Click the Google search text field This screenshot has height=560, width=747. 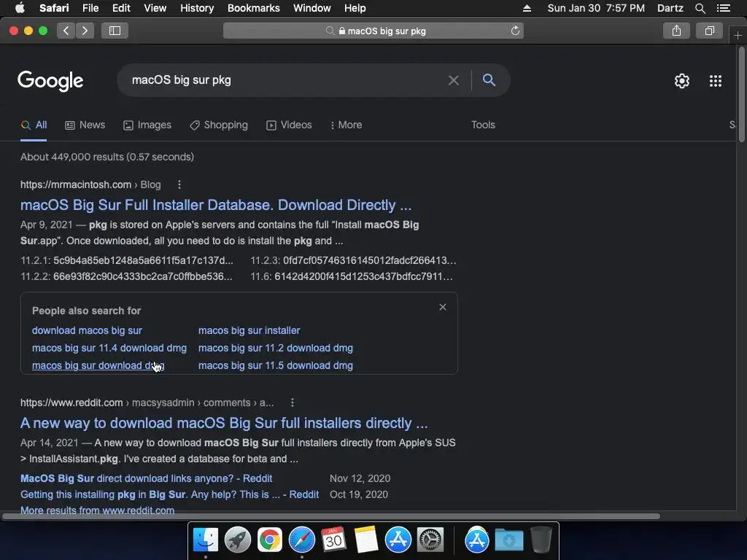286,80
